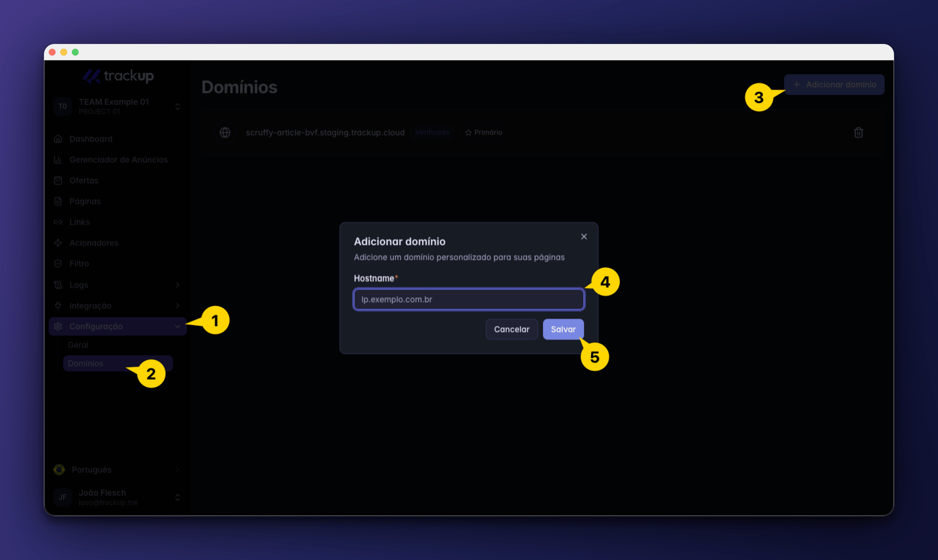
Task: Click the Hostname field label
Action: point(374,278)
